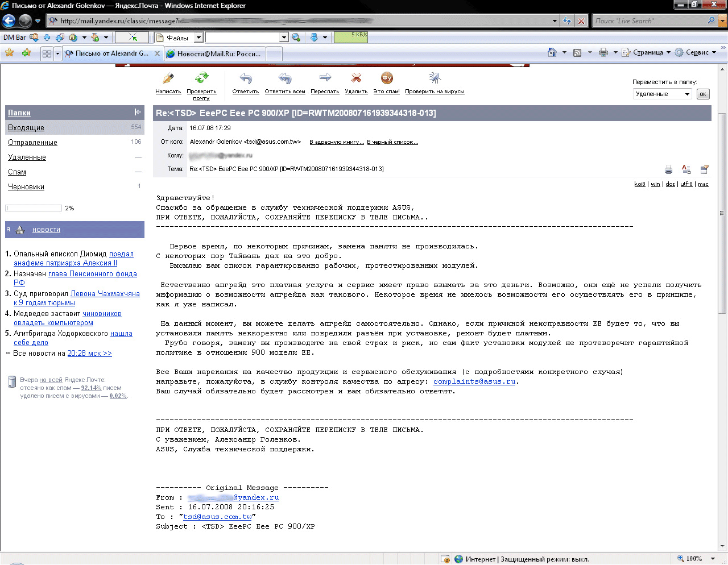Viewport: 728px width, 565px height.
Task: Click the RSS feeds icon in command bar
Action: [x=577, y=52]
